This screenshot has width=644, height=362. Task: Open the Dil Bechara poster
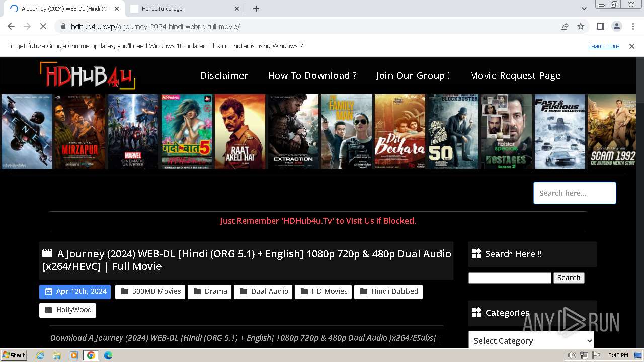(400, 132)
